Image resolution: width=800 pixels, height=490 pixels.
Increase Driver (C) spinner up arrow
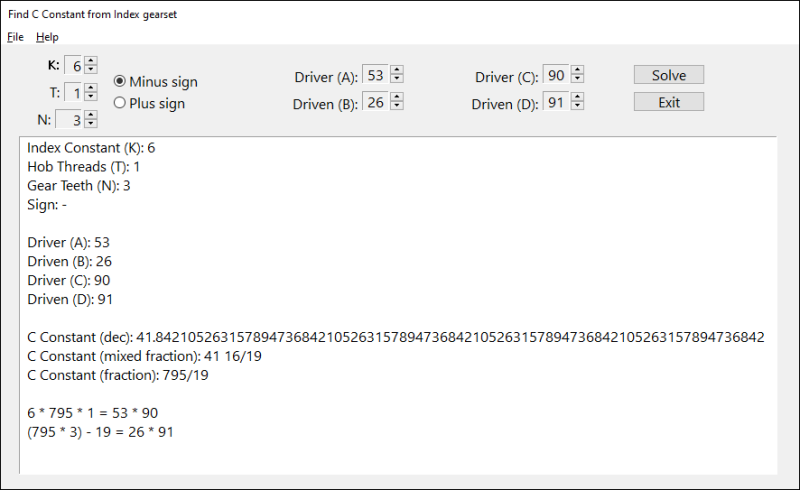tap(577, 70)
